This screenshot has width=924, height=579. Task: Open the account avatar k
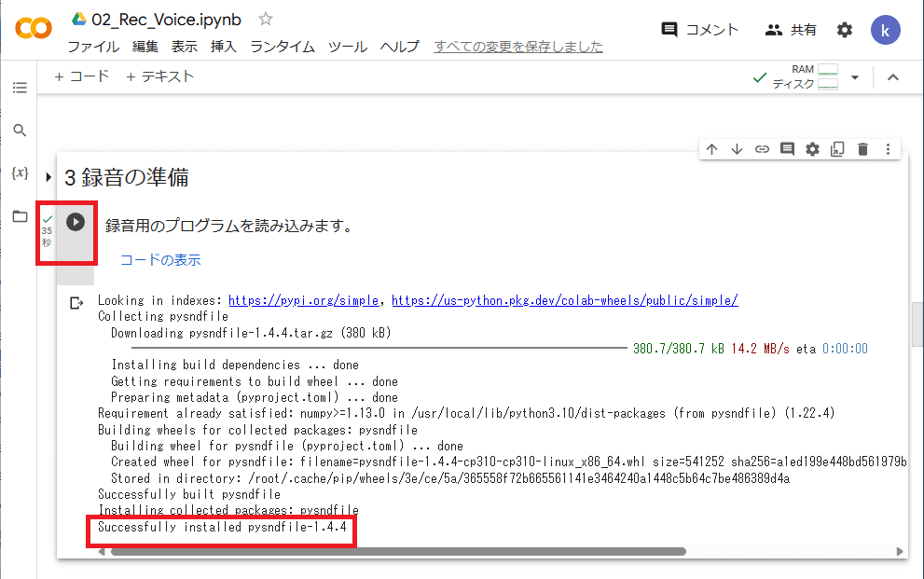coord(885,30)
